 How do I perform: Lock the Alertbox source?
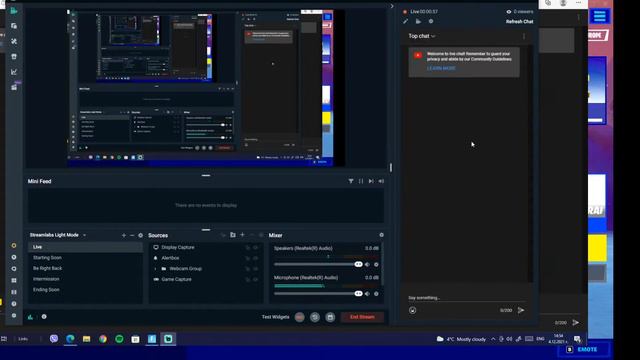[248, 258]
